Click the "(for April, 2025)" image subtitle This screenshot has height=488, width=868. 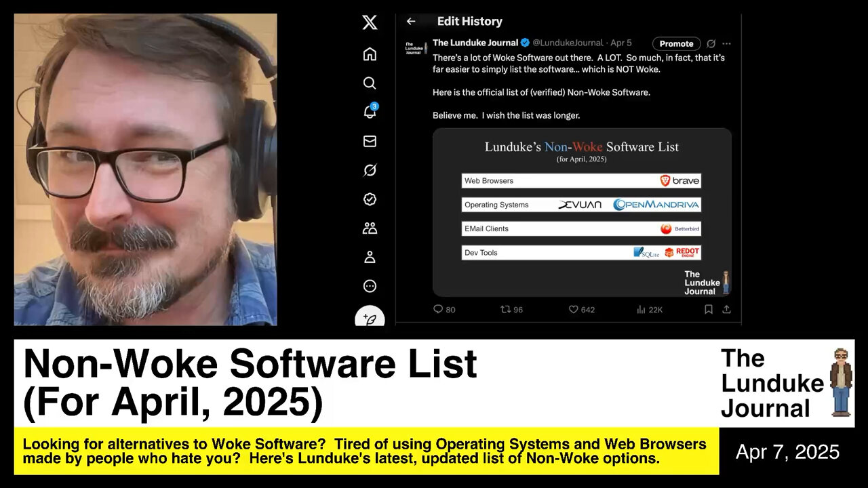pyautogui.click(x=581, y=159)
